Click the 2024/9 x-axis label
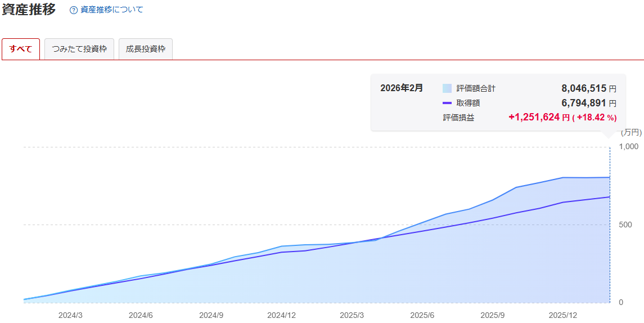This screenshot has width=644, height=323. click(x=211, y=315)
